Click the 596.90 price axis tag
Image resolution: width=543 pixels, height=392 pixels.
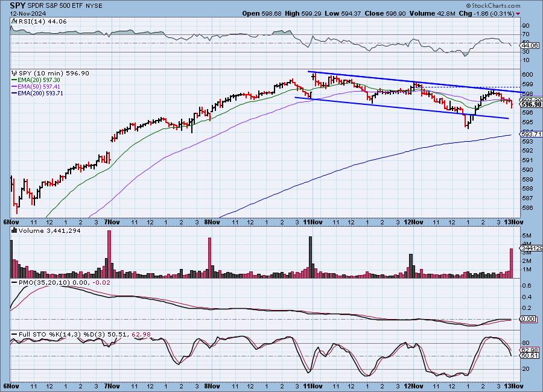531,104
